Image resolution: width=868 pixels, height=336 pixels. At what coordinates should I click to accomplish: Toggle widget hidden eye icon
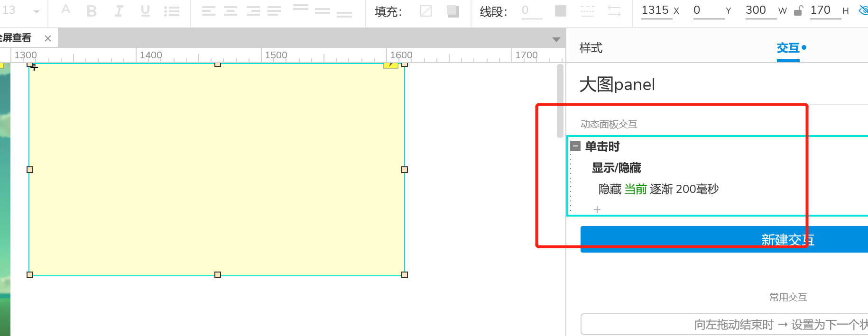tap(864, 10)
